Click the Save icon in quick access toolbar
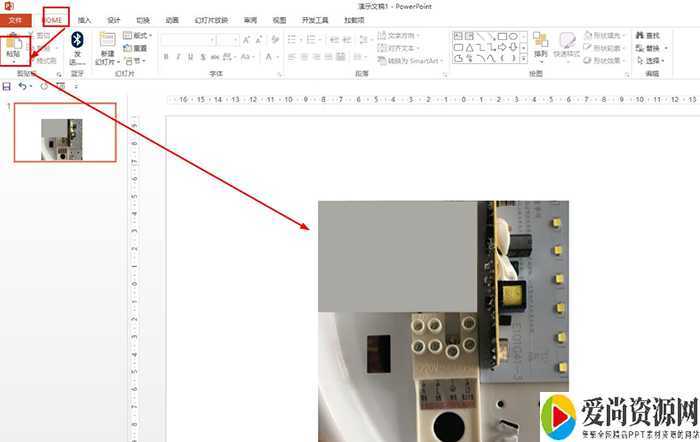 [x=7, y=87]
